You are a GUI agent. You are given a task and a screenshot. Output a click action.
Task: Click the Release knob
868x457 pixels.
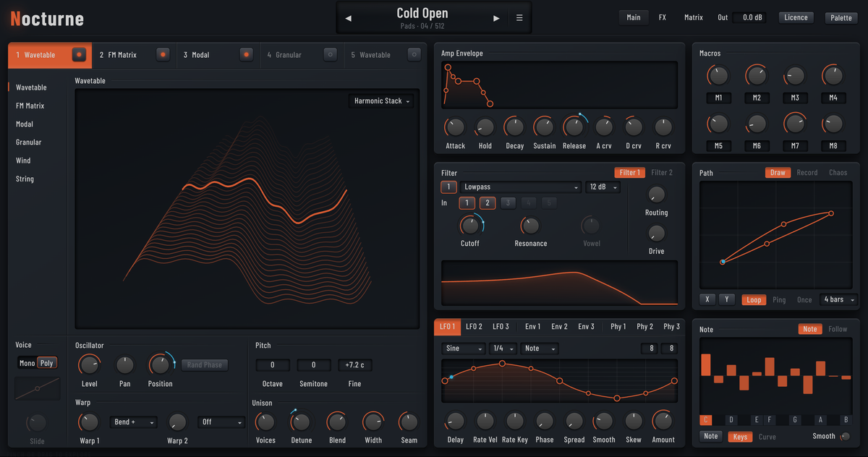click(x=574, y=127)
